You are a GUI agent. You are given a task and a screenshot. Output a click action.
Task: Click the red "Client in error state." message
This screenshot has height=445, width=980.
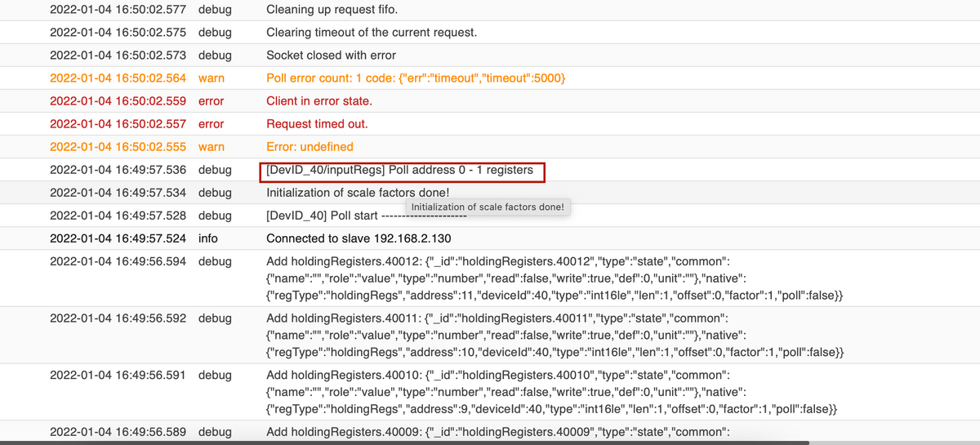point(318,101)
